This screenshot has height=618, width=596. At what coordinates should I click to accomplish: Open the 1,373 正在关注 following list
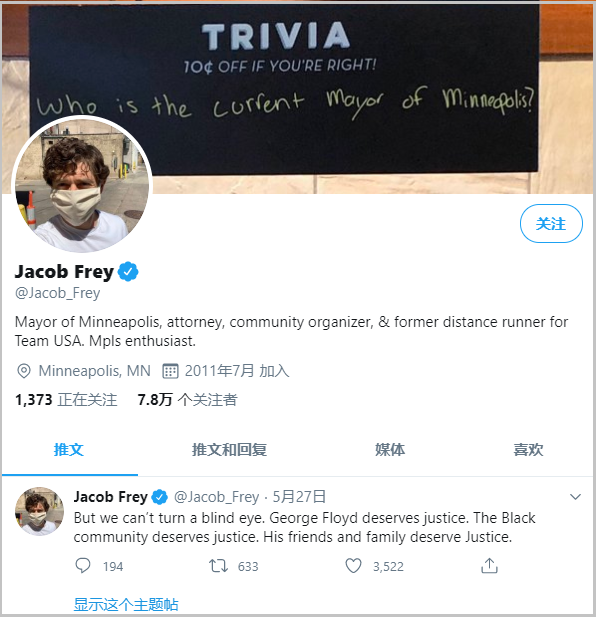pyautogui.click(x=66, y=400)
